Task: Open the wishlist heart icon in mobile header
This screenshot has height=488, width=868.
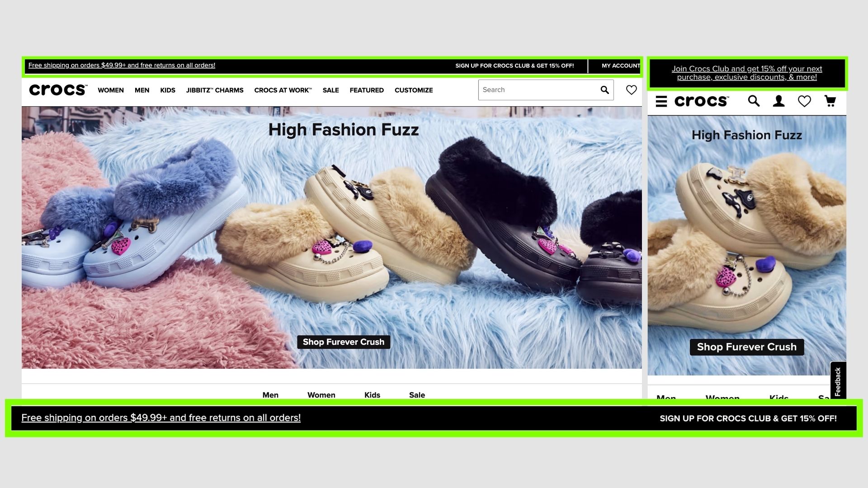Action: click(x=804, y=101)
